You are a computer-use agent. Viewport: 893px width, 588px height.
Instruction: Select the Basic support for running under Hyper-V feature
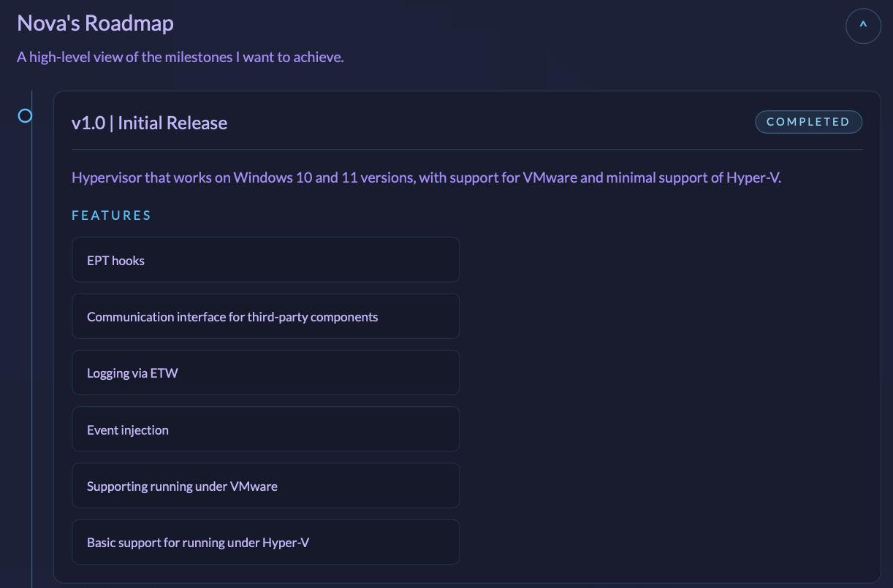(x=265, y=542)
